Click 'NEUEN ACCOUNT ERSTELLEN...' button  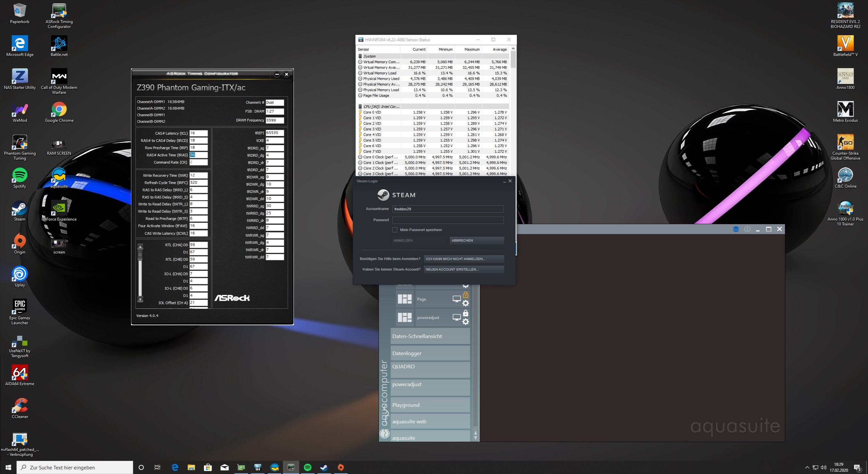pos(464,269)
